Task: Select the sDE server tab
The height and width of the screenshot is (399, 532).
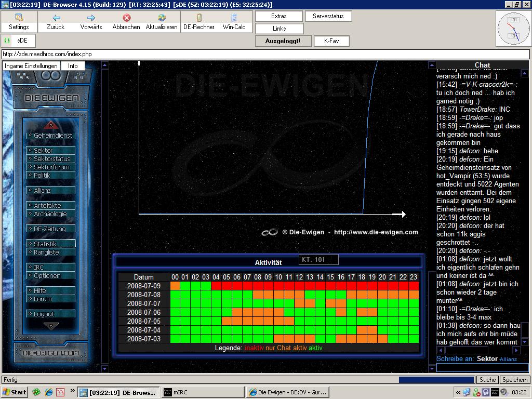Action: (22, 41)
